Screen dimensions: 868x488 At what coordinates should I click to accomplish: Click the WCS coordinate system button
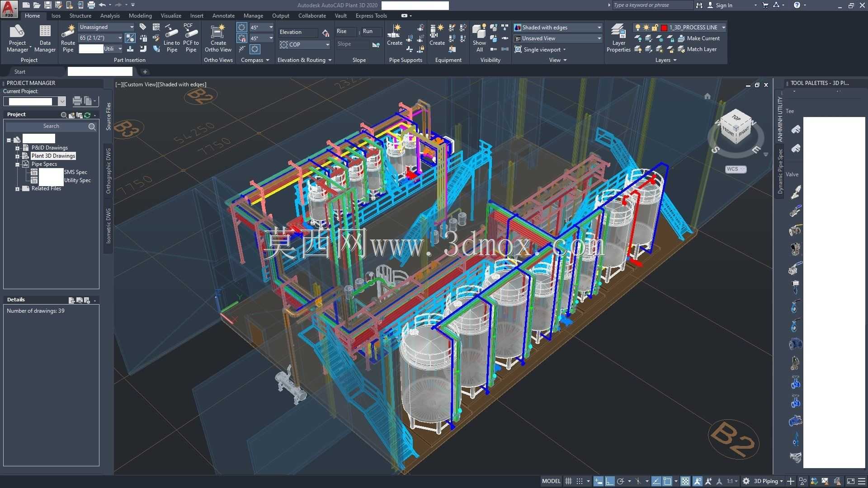(x=736, y=169)
